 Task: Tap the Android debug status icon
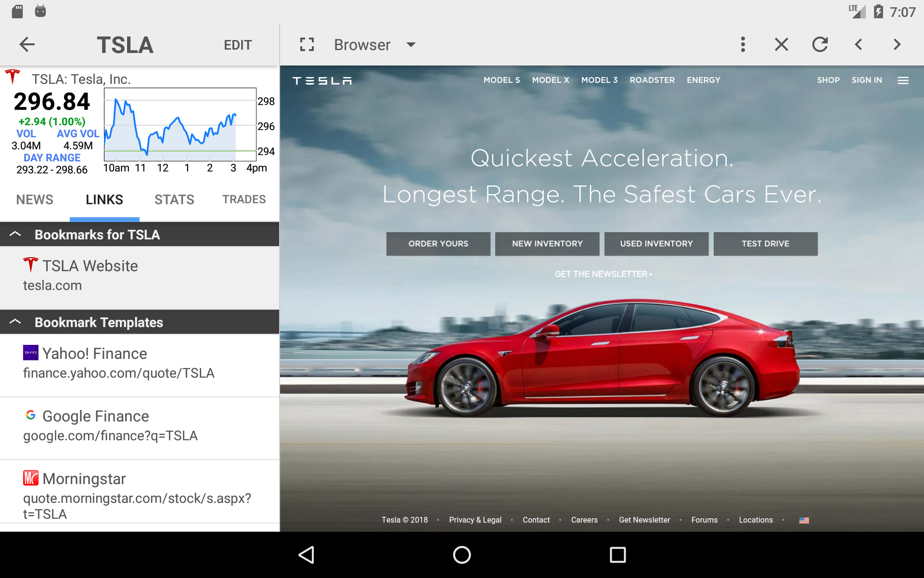pyautogui.click(x=40, y=11)
